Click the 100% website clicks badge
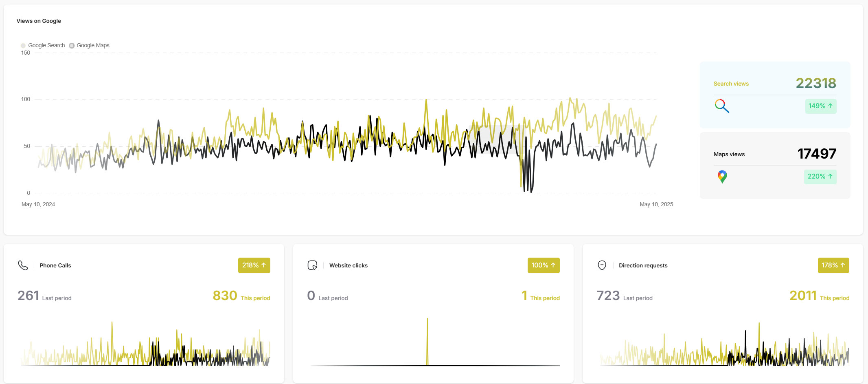Viewport: 868px width, 384px height. tap(543, 265)
